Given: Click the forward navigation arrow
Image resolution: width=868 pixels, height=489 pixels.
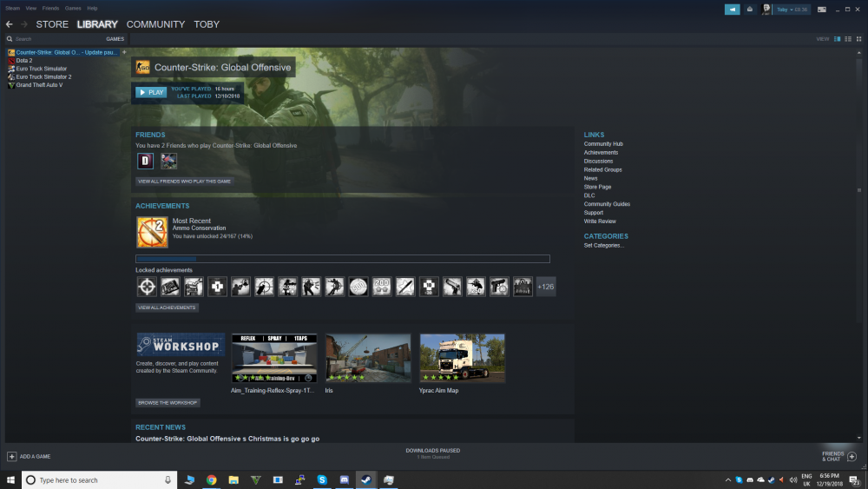Looking at the screenshot, I should (x=23, y=24).
